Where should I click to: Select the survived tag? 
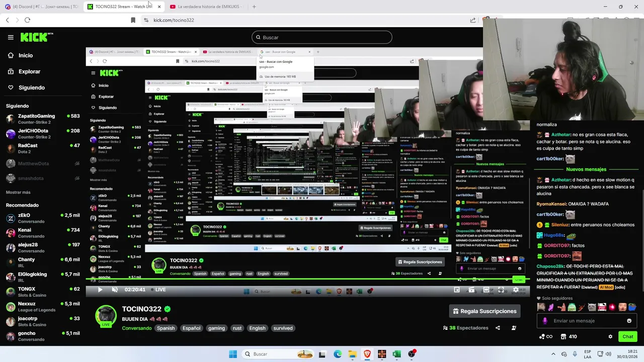point(283,328)
